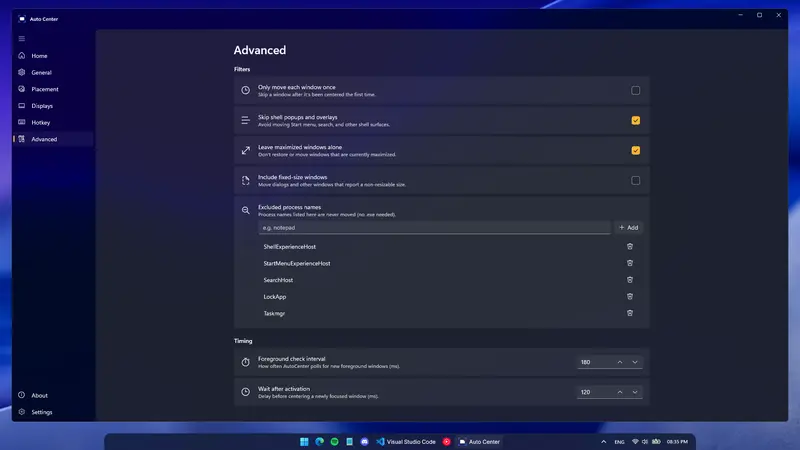The width and height of the screenshot is (800, 450).
Task: Uncheck Leave maximized windows alone
Action: pyautogui.click(x=635, y=151)
